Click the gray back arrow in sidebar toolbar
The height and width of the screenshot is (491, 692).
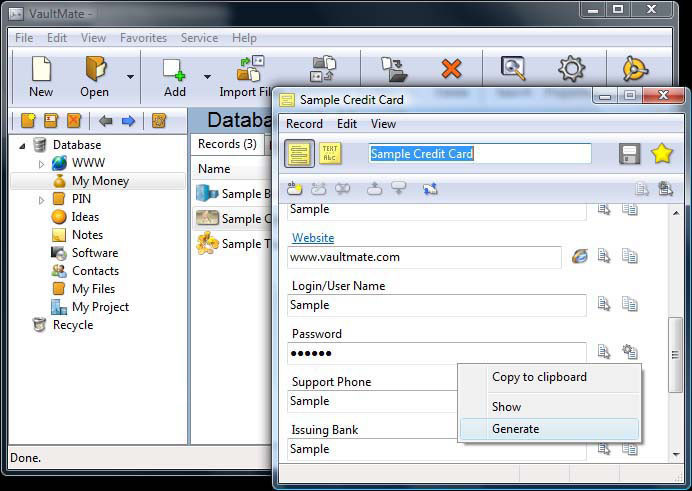106,121
